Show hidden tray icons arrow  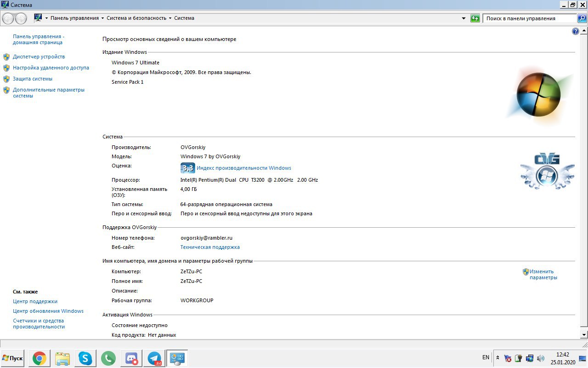coord(498,357)
